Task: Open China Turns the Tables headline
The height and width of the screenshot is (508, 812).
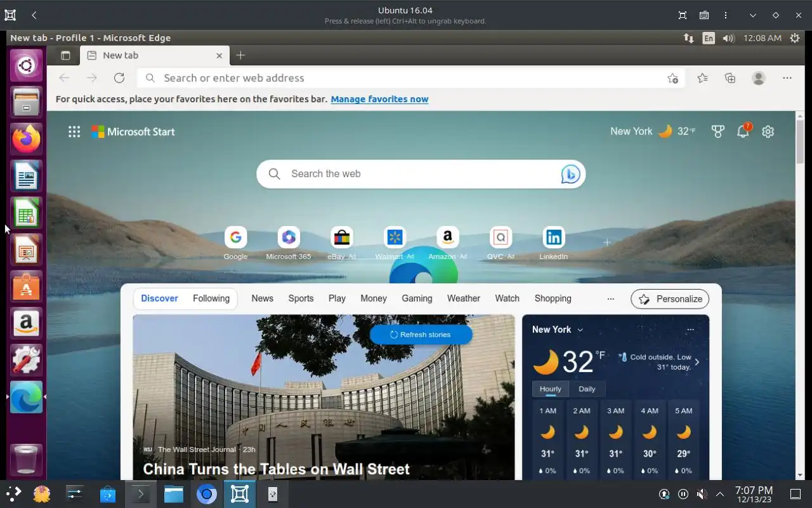Action: (x=276, y=469)
